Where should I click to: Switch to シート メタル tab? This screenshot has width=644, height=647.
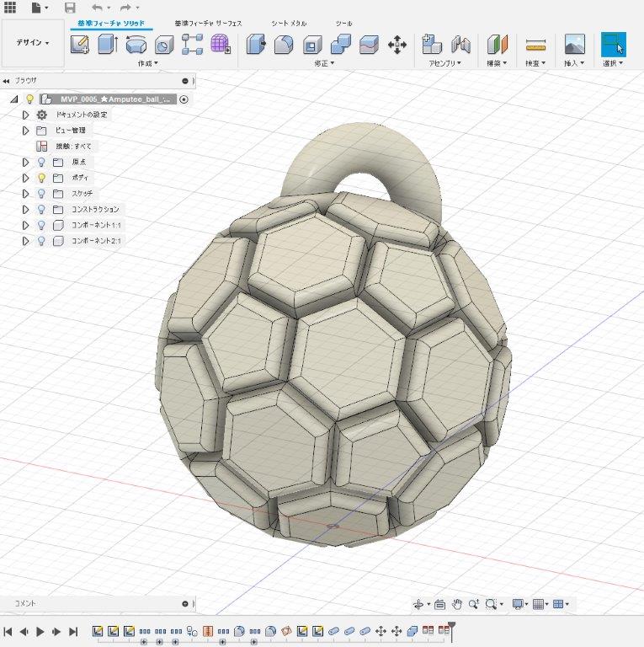pos(289,24)
